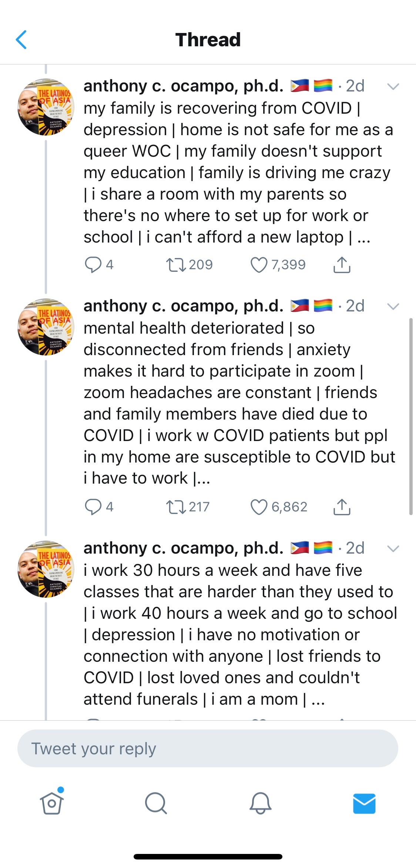This screenshot has height=868, width=416.
Task: Open the Messages envelope tab
Action: (364, 803)
